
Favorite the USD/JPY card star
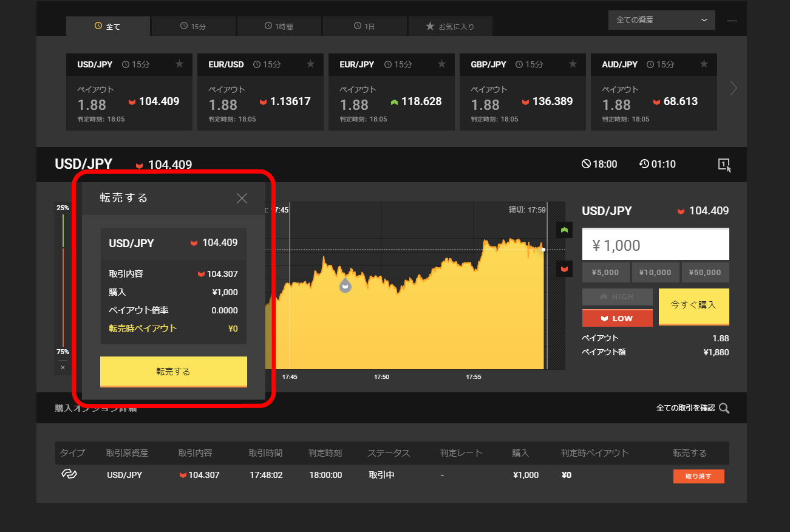pos(179,64)
